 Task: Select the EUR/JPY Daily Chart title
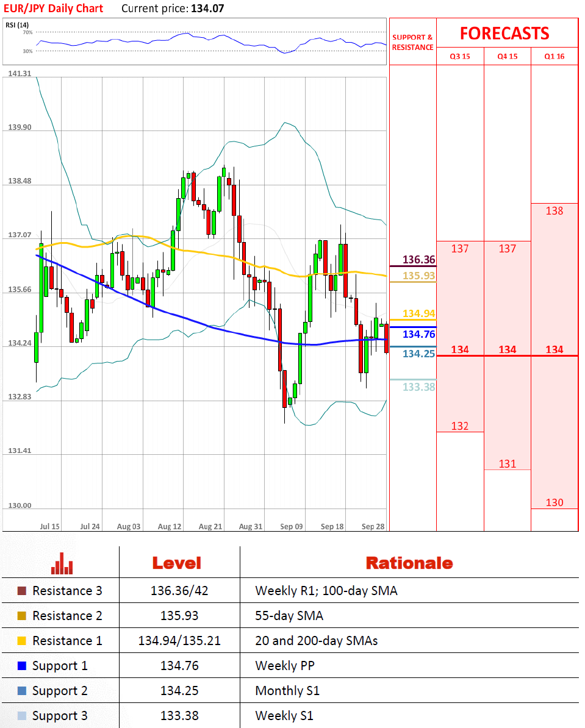click(54, 9)
